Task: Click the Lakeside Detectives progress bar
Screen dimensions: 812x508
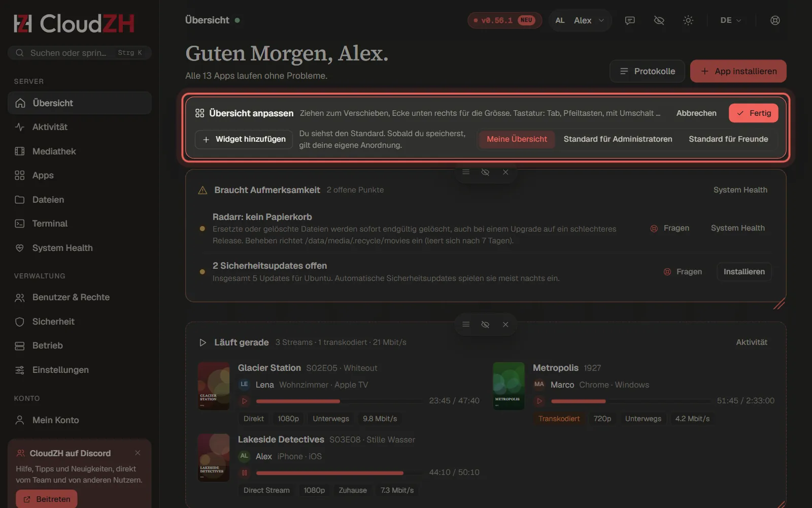Action: (x=340, y=473)
